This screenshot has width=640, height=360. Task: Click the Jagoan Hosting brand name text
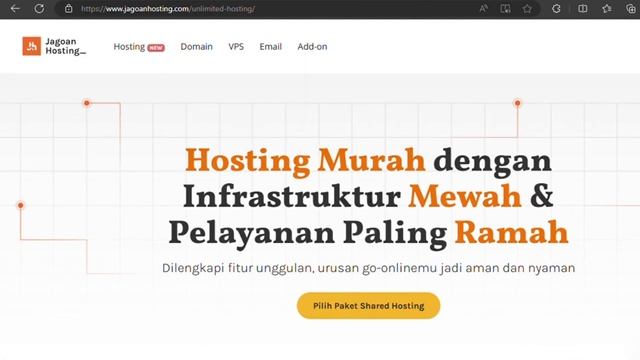coord(65,46)
